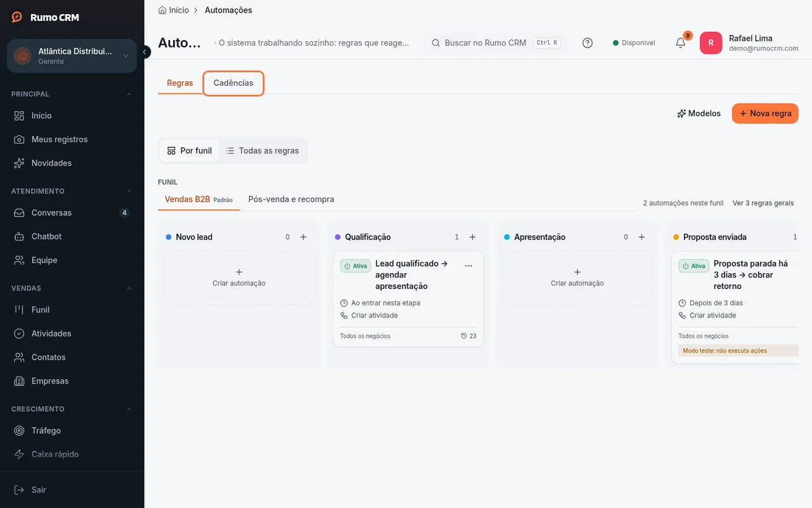This screenshot has width=812, height=508.
Task: Click the Nova regra button
Action: (765, 114)
